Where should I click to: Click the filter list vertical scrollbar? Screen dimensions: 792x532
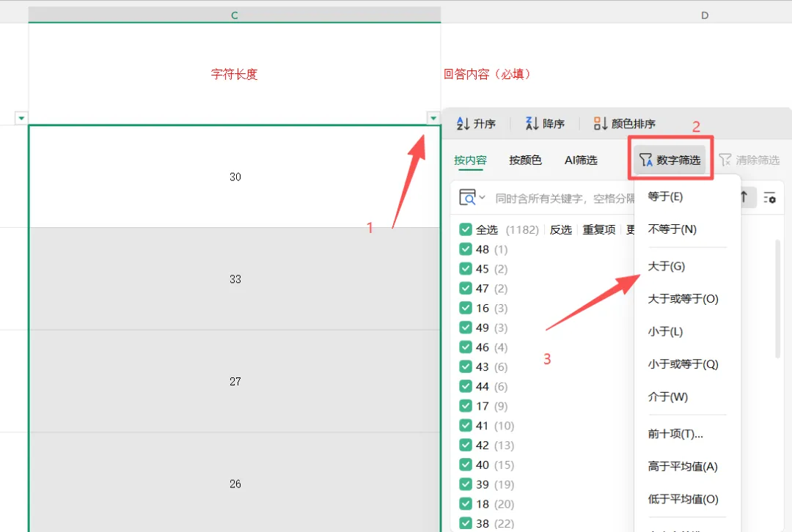778,299
